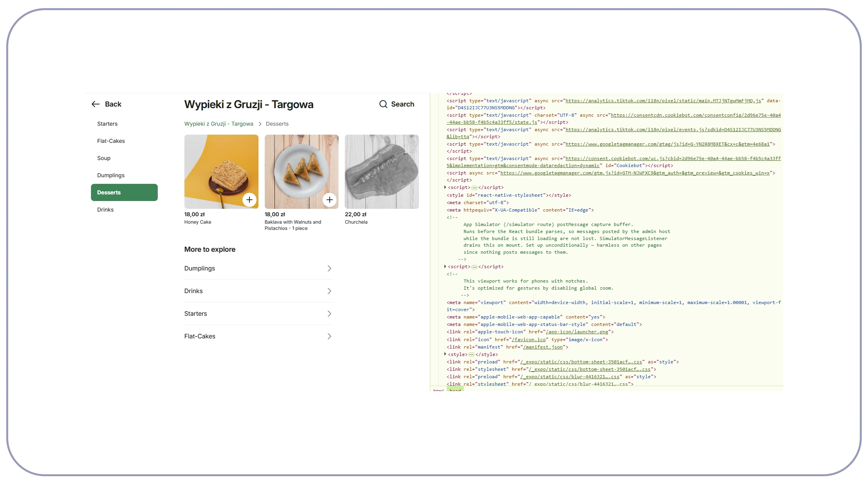Open Drinks chevron in More to explore

[x=329, y=291]
